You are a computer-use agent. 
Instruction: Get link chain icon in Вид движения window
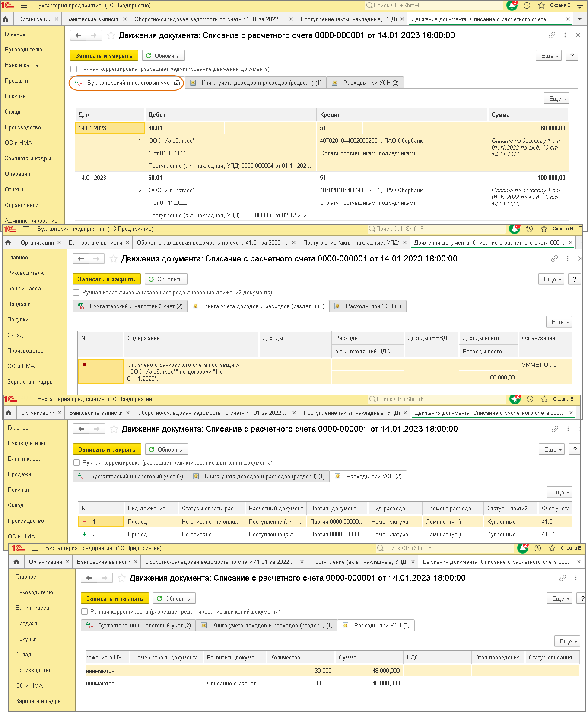(555, 429)
